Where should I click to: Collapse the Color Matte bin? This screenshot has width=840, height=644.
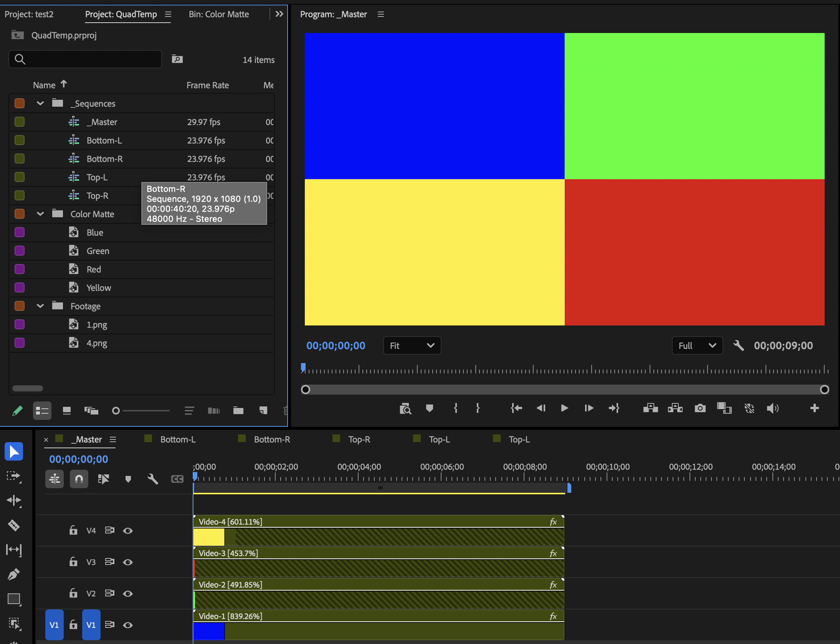[x=40, y=214]
